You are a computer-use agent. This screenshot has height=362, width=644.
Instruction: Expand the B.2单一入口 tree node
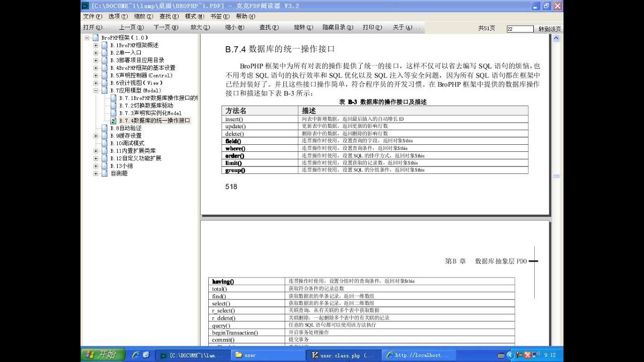click(x=96, y=53)
